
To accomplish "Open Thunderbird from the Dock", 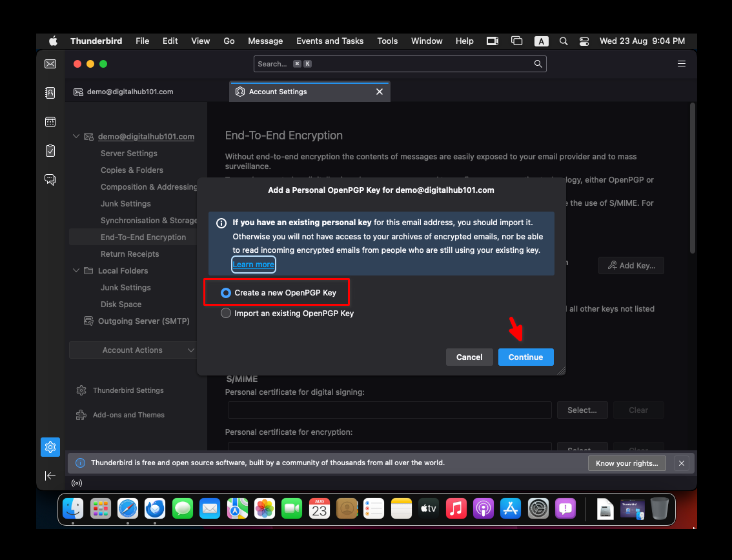I will [155, 508].
